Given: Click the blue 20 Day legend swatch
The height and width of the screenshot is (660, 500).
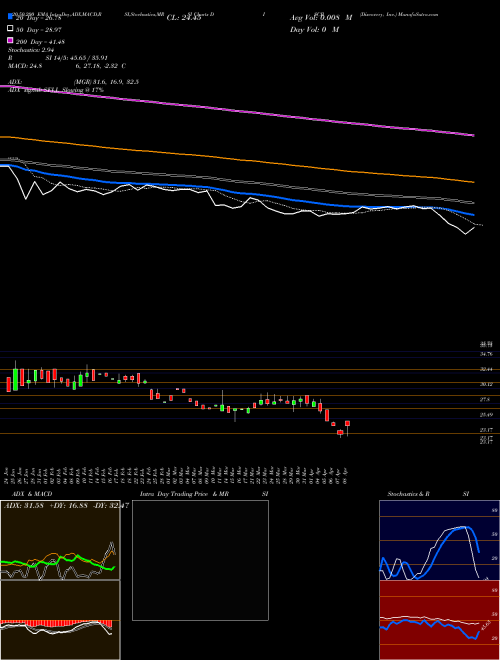Looking at the screenshot, I should pos(10,17).
